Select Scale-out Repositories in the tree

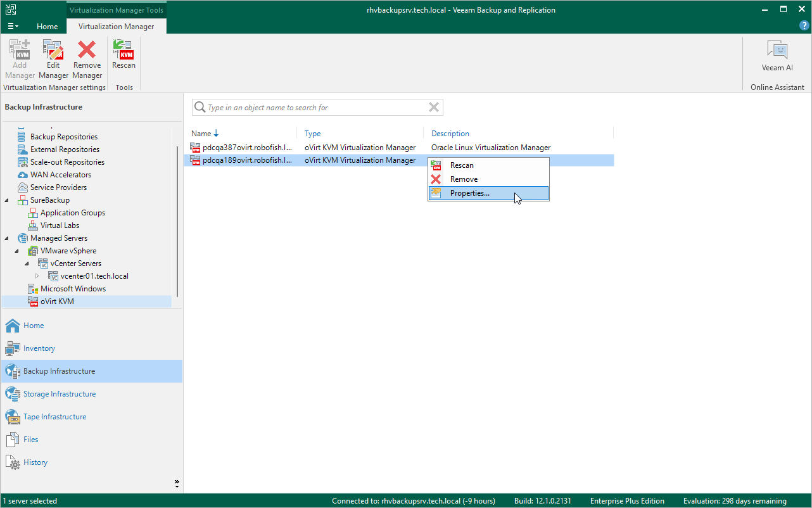68,162
